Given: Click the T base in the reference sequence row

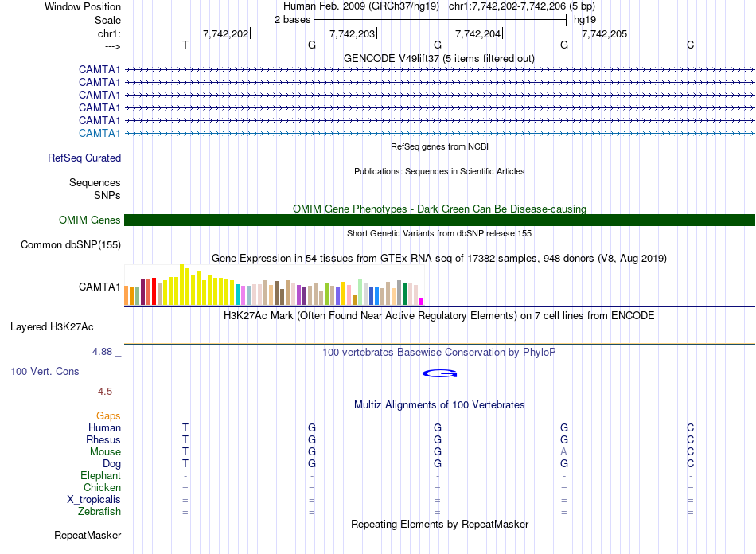Looking at the screenshot, I should click(185, 45).
